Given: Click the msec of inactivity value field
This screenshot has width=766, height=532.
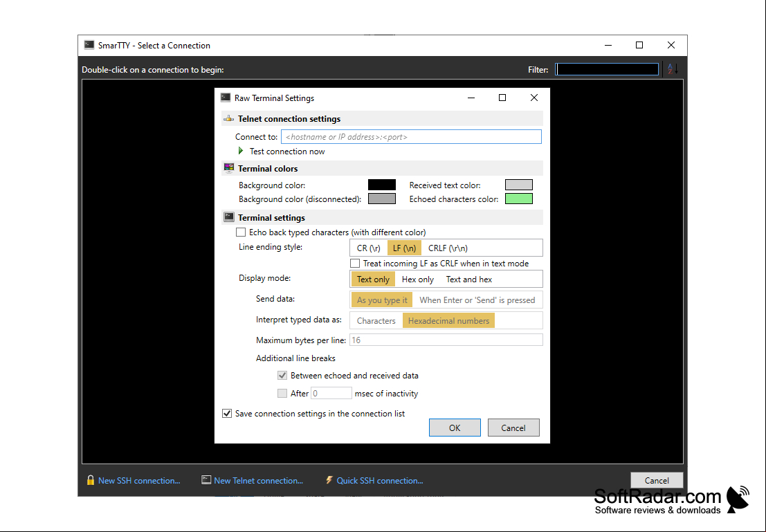Looking at the screenshot, I should pos(331,393).
